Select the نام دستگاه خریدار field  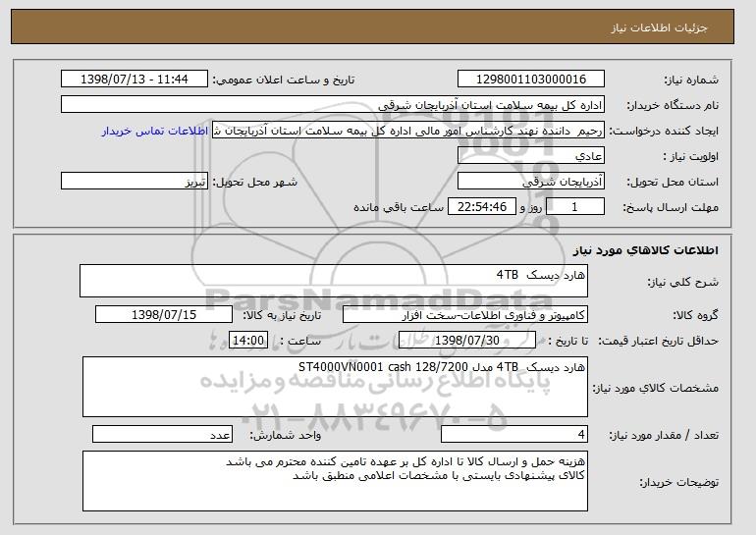333,105
